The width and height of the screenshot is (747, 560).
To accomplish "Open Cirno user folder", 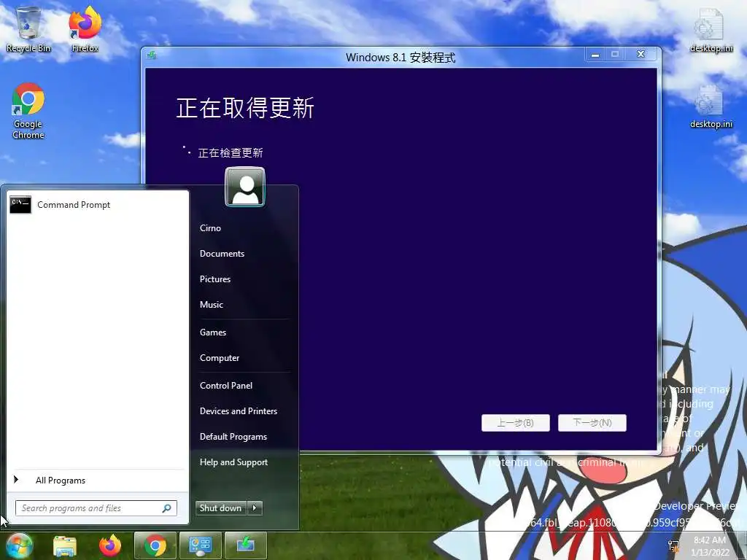I will (210, 228).
